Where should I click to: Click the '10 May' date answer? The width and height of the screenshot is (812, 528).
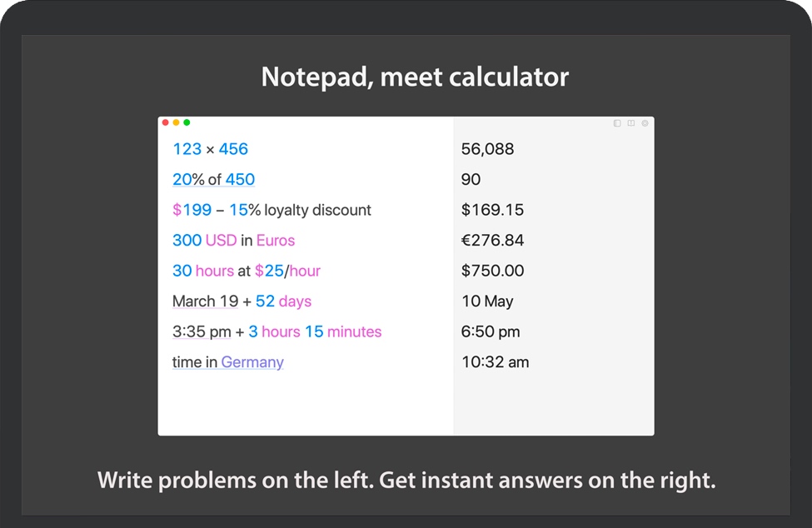click(x=487, y=301)
